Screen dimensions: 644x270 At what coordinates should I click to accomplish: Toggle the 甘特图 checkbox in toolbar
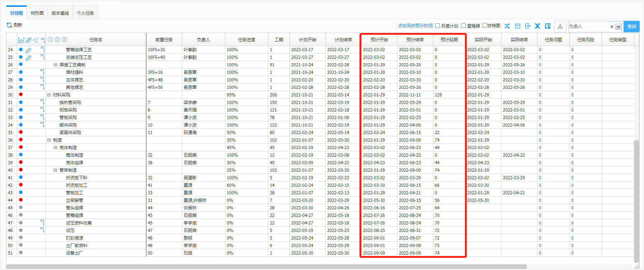pyautogui.click(x=485, y=25)
